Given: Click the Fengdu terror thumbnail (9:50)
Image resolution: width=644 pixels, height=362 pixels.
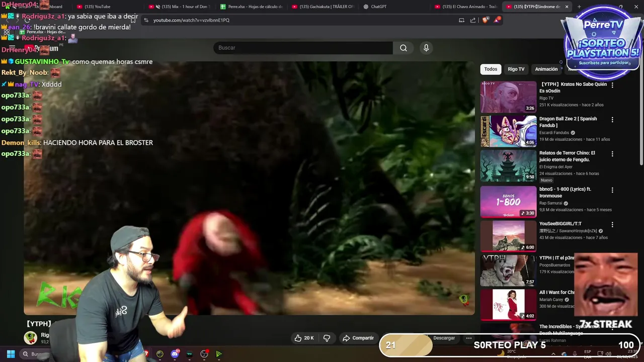Looking at the screenshot, I should pos(508,165).
